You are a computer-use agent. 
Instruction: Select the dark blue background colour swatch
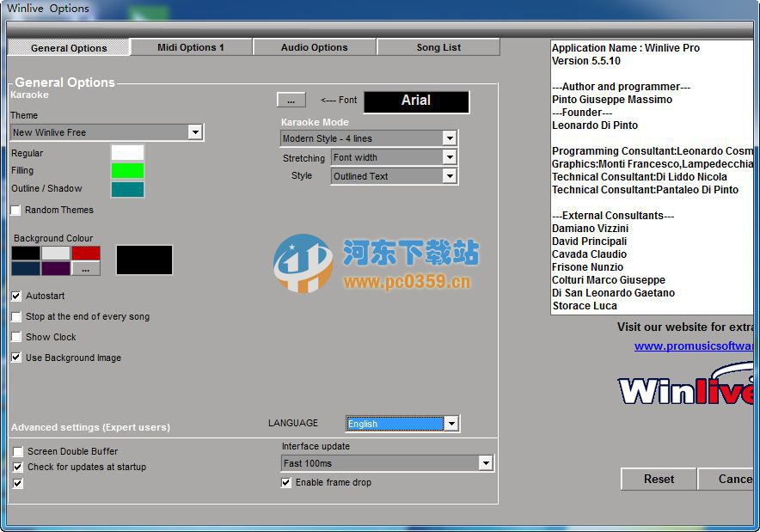pos(26,268)
